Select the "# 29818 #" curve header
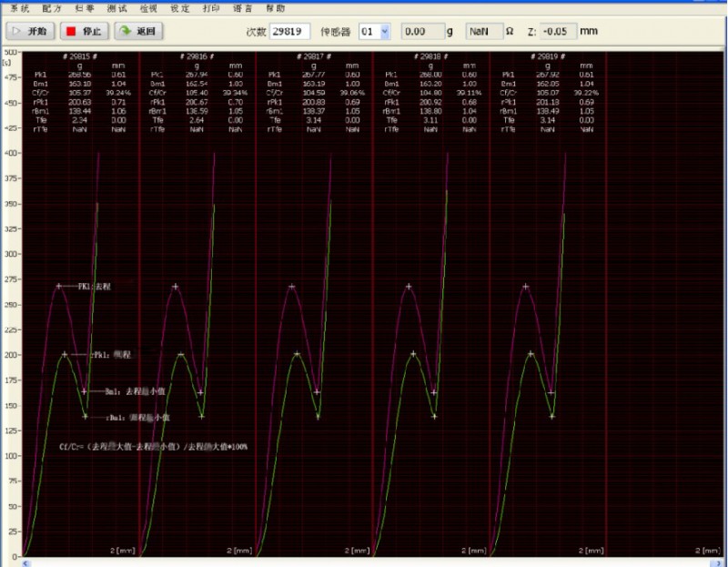 tap(430, 56)
